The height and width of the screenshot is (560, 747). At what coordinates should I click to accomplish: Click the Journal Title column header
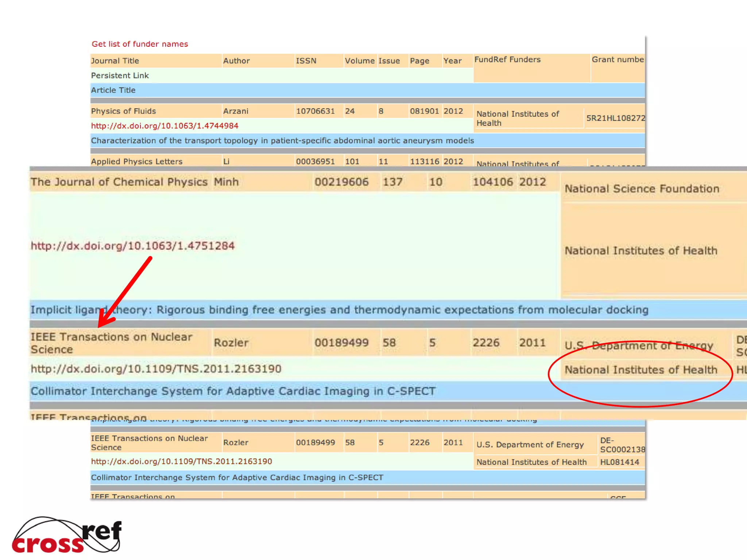coord(115,61)
